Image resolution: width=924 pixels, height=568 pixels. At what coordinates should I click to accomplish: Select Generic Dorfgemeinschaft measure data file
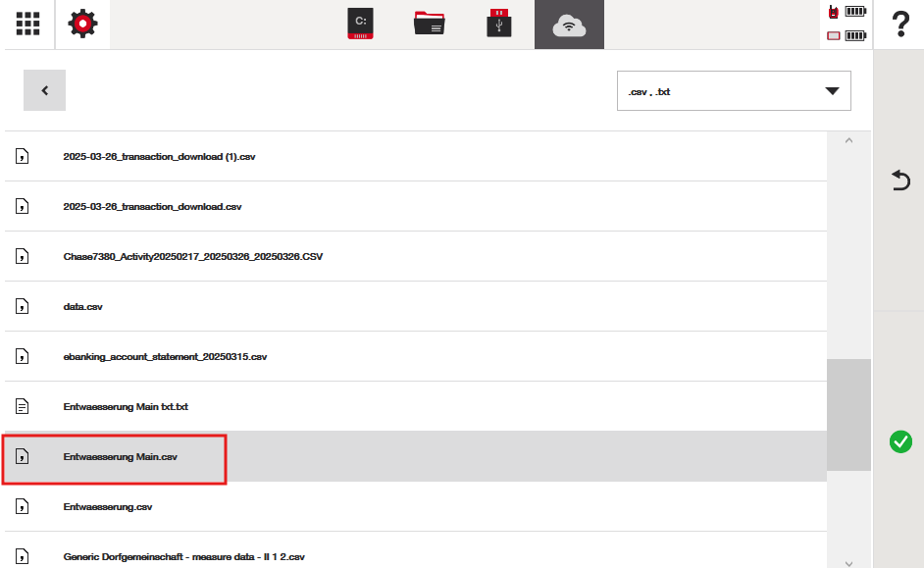pyautogui.click(x=183, y=556)
